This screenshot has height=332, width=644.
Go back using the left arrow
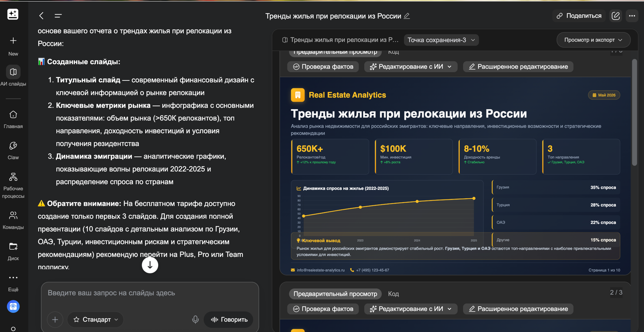41,16
